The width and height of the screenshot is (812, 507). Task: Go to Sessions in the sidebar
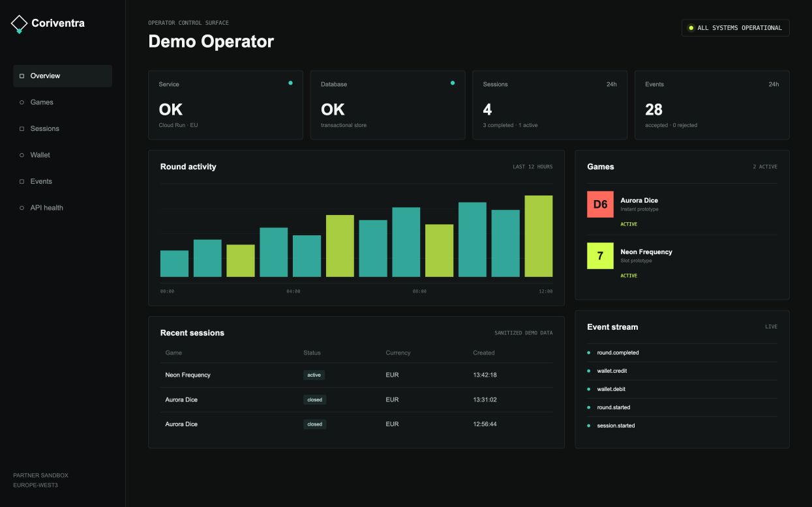63,129
